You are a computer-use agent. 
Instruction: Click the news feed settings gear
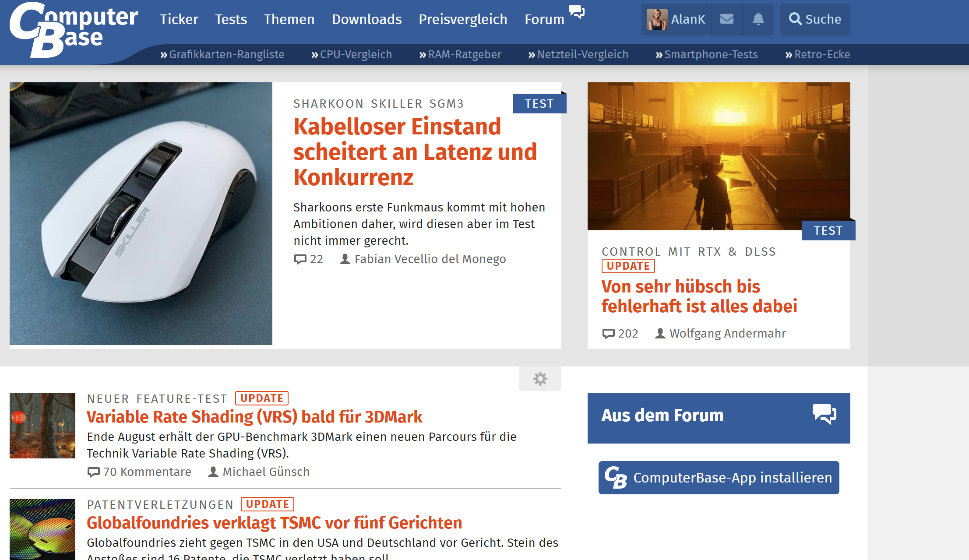(x=540, y=379)
